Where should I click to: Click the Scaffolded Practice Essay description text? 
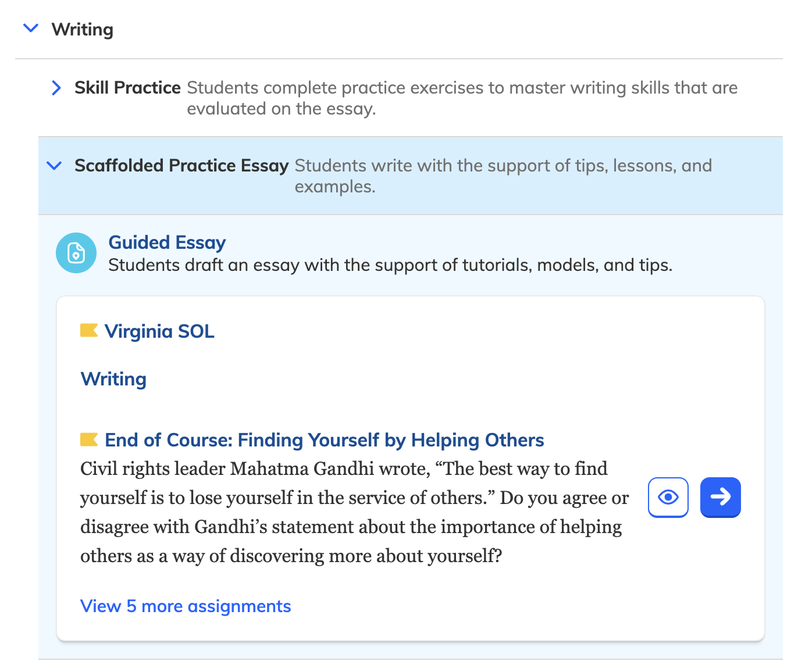pyautogui.click(x=503, y=176)
